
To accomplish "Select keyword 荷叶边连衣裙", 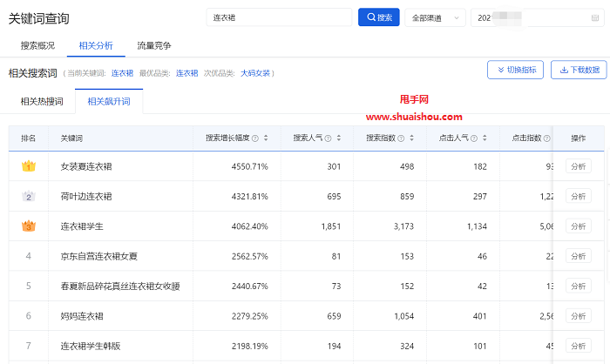I will (86, 197).
